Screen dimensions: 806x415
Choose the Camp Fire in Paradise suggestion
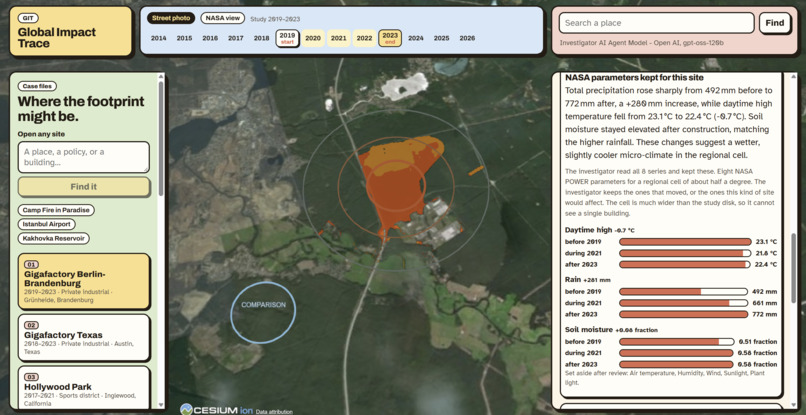pyautogui.click(x=56, y=210)
